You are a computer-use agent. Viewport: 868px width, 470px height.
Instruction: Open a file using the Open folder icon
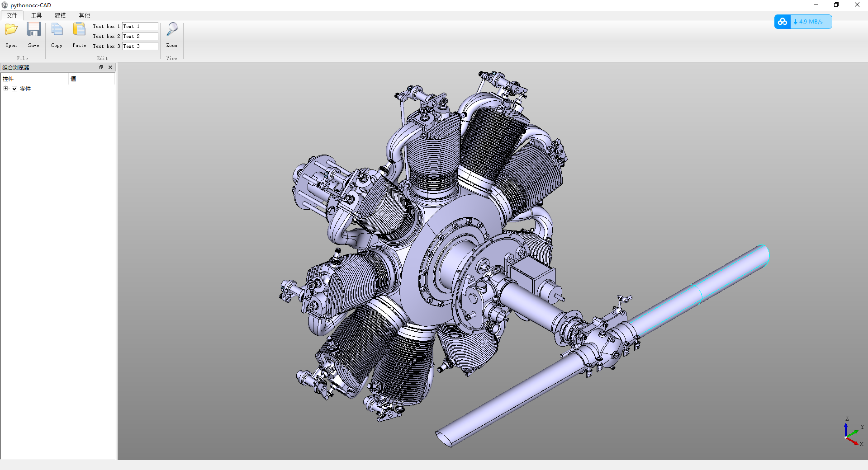(11, 28)
